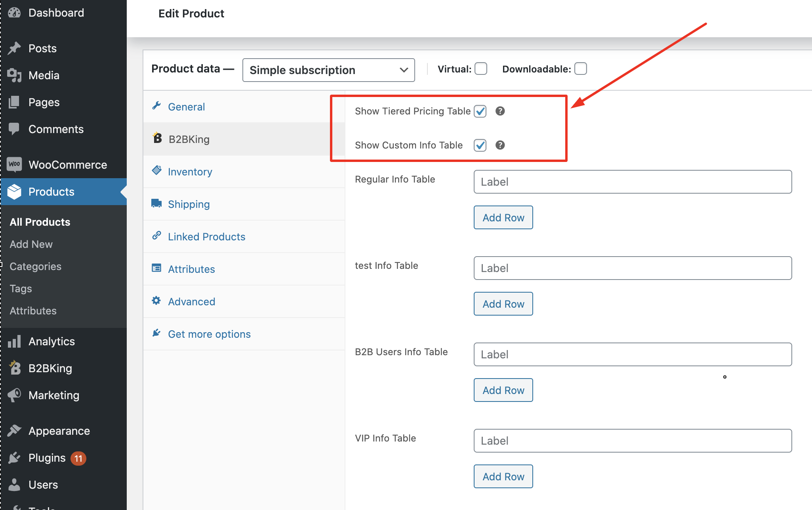This screenshot has height=510, width=812.
Task: Click the Regular Info Table label field
Action: pos(633,182)
